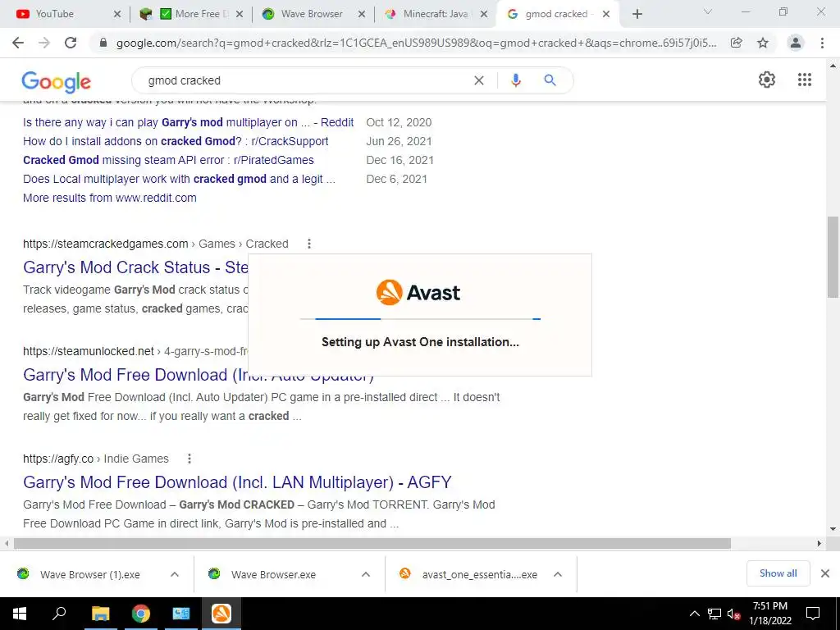Submit search with the magnifier icon
The height and width of the screenshot is (630, 840).
550,80
